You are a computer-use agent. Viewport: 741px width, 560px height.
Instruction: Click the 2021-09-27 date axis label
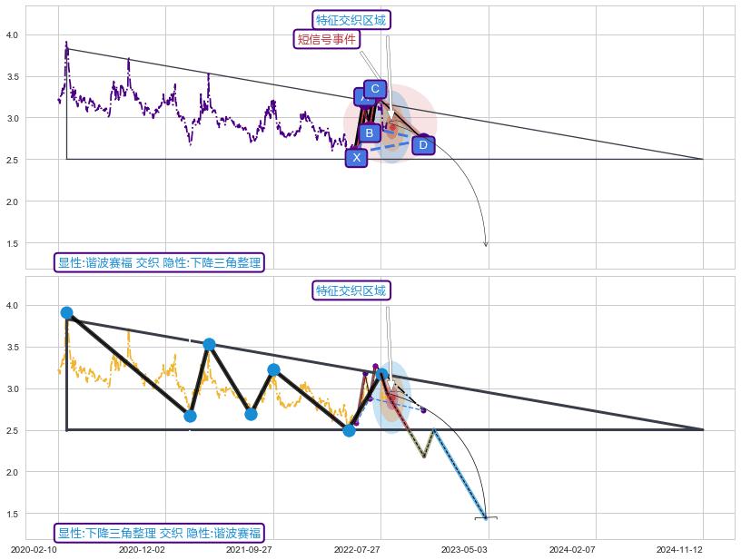pyautogui.click(x=250, y=549)
